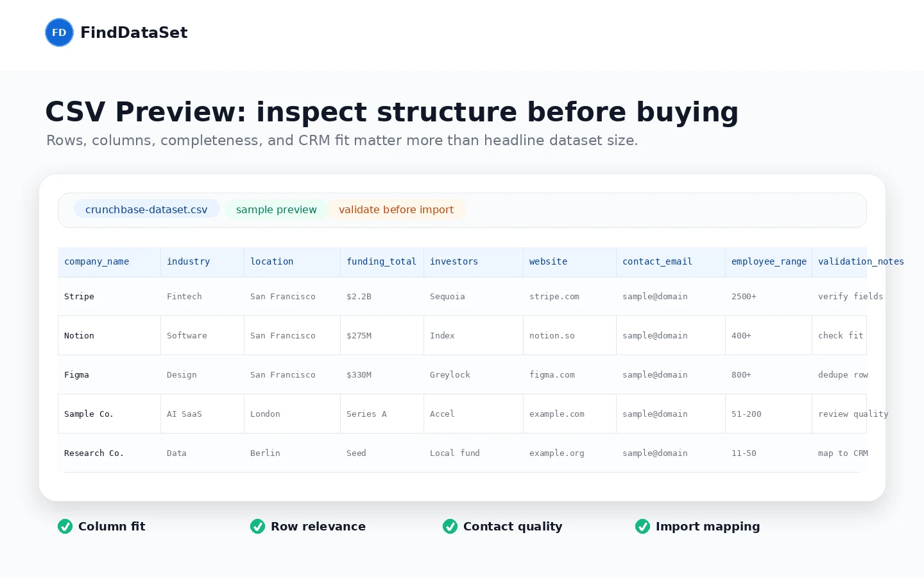
Task: Click the dedupe row note cell
Action: (x=839, y=374)
